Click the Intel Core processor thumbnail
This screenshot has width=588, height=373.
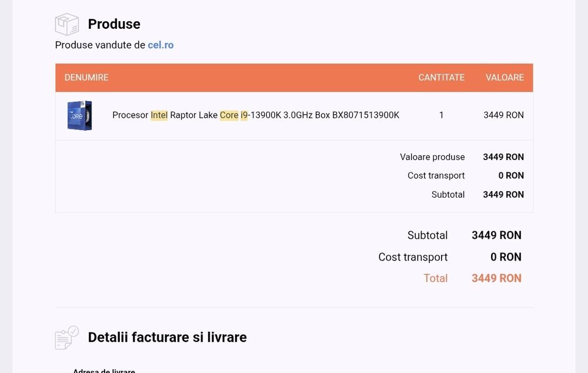coord(79,115)
